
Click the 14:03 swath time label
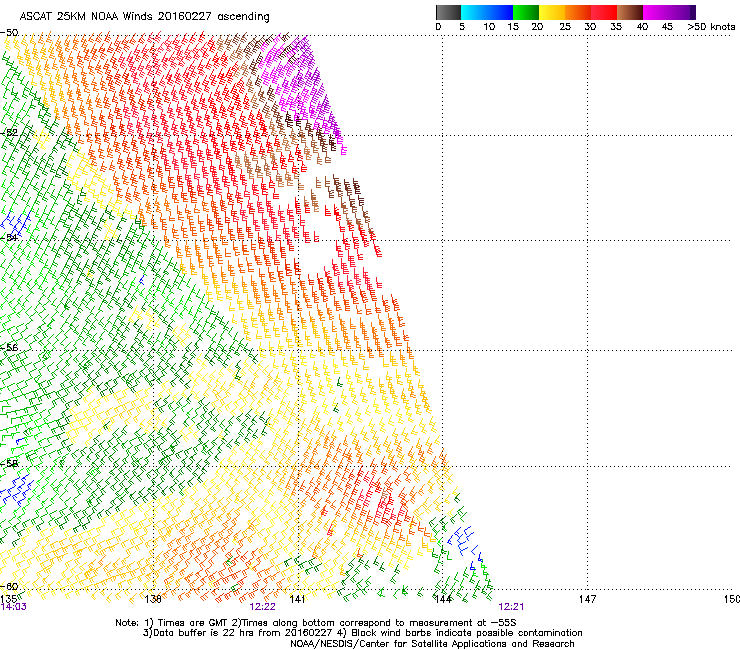click(x=14, y=607)
